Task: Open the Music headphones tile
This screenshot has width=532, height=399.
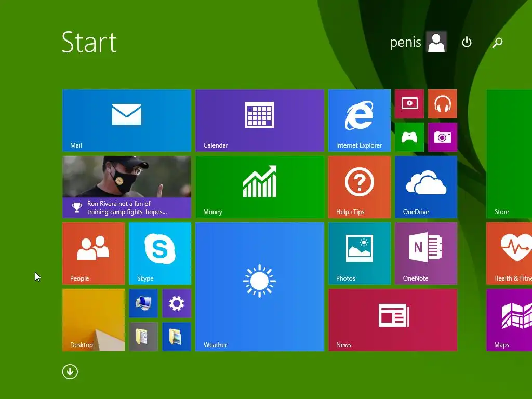Action: (443, 104)
